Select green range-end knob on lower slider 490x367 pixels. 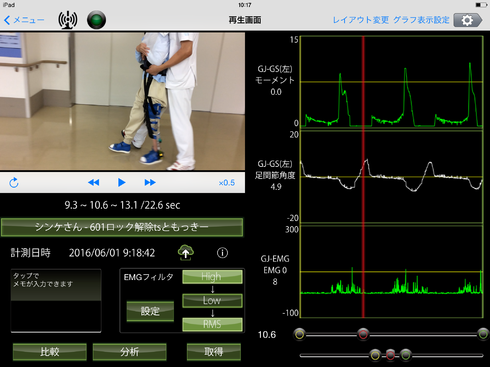(x=405, y=355)
